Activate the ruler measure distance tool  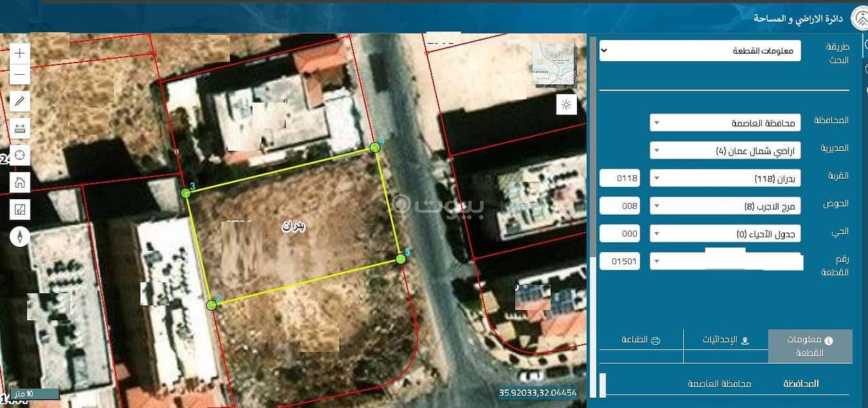tap(20, 128)
